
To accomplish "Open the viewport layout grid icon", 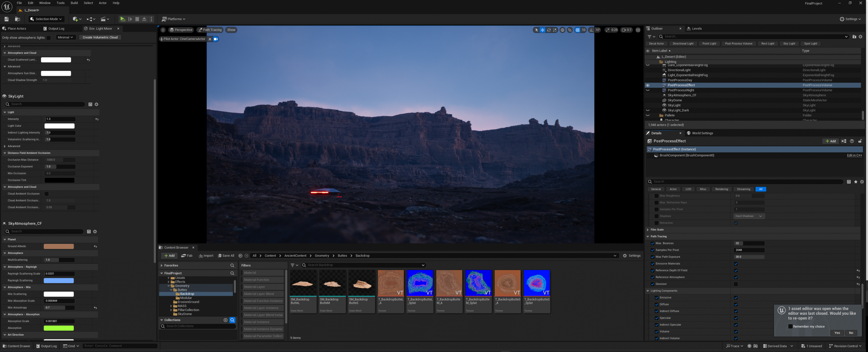I will tap(638, 30).
